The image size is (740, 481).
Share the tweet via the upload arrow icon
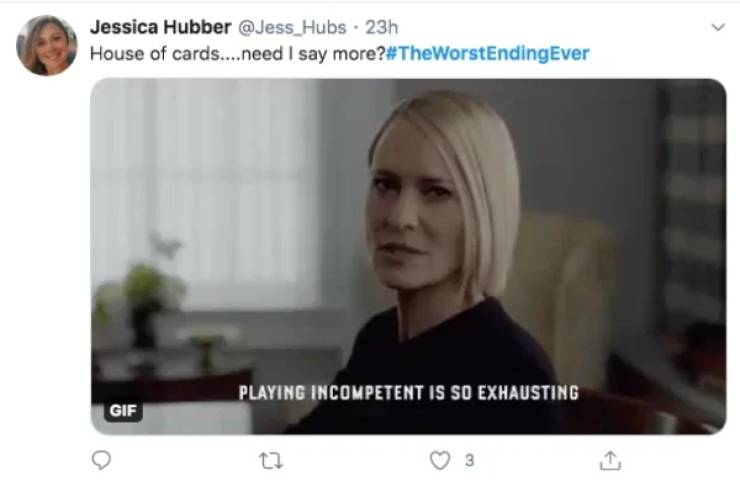tap(610, 460)
